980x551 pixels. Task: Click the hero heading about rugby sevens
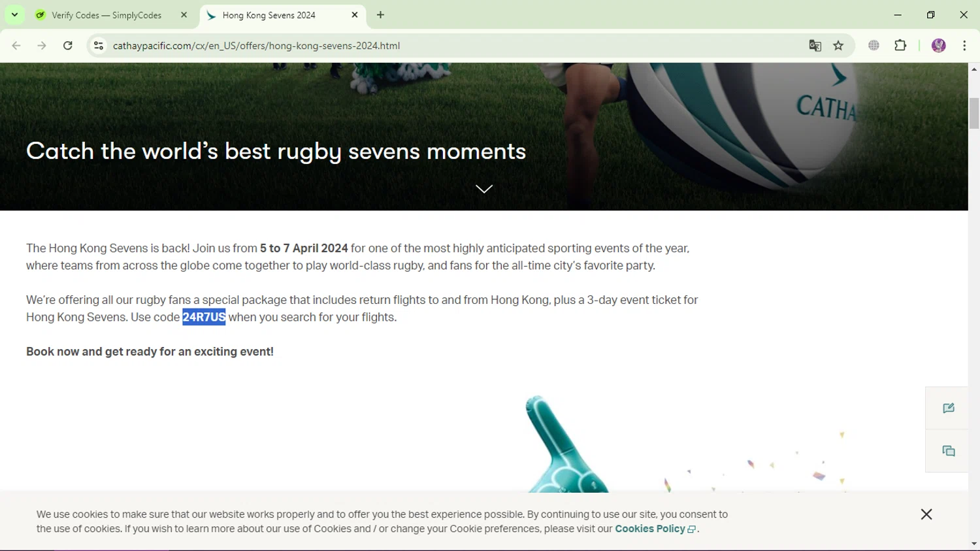pos(276,152)
